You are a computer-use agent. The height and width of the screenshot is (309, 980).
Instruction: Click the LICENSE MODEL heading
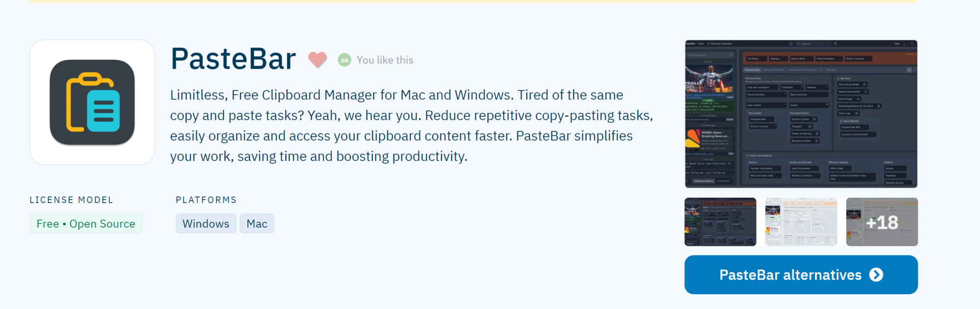pyautogui.click(x=71, y=200)
